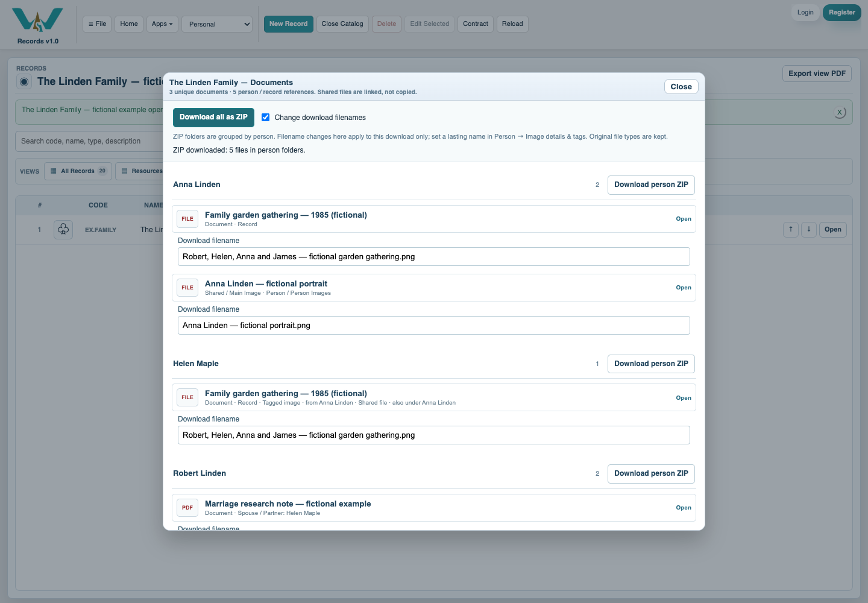The height and width of the screenshot is (603, 868).
Task: Toggle Change download filenames checkbox
Action: coord(265,118)
